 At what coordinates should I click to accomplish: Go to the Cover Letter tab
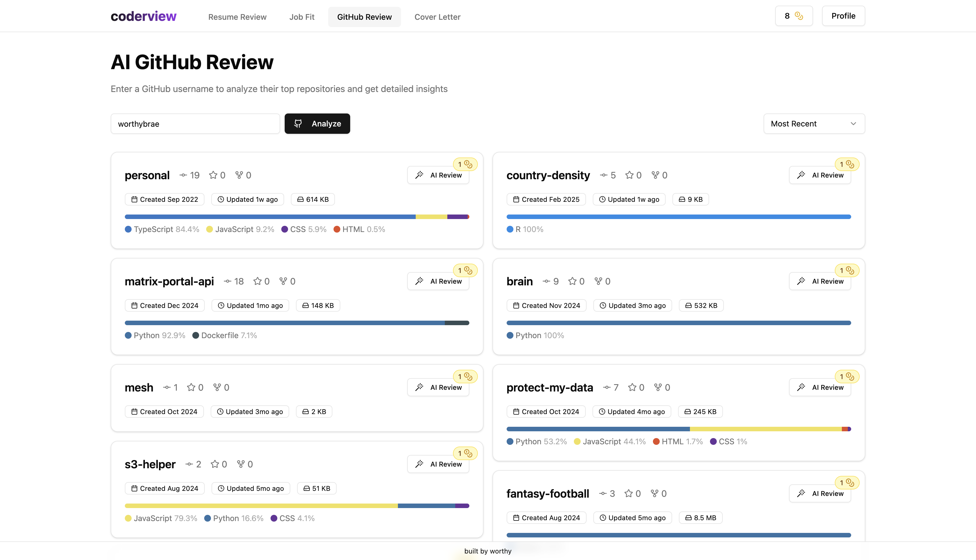(437, 17)
